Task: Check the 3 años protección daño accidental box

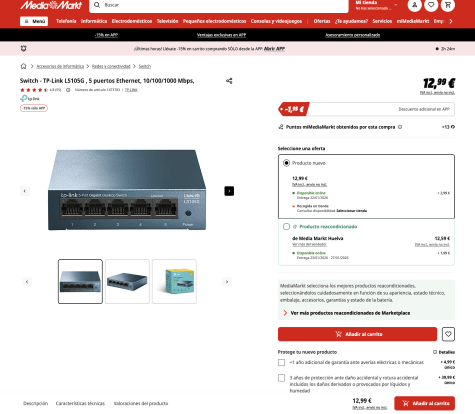Action: (282, 378)
